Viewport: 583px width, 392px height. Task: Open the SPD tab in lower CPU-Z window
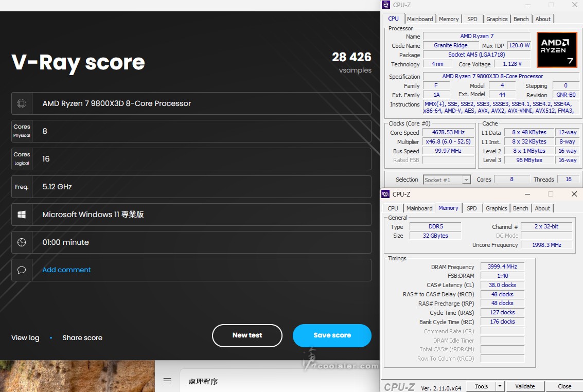(x=471, y=208)
